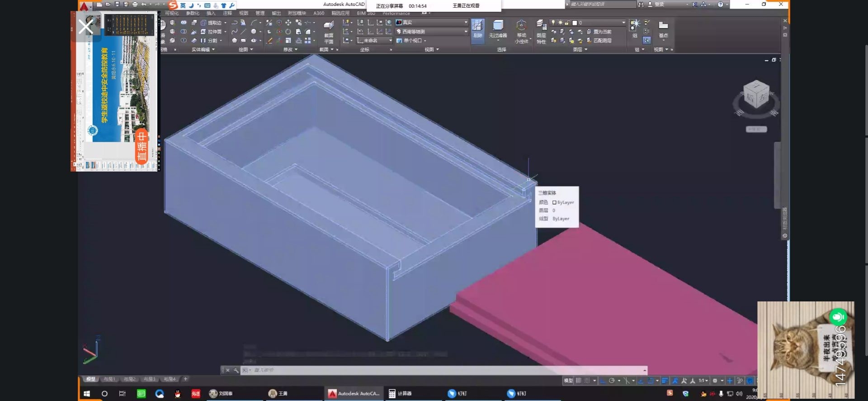Click the 移动小控件 move gizmo icon

tap(521, 31)
